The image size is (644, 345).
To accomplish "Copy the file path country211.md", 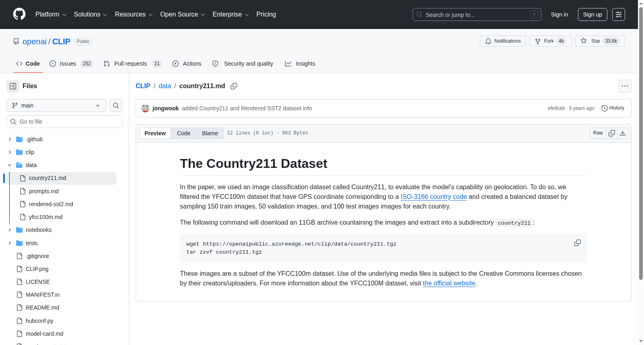I will [234, 86].
